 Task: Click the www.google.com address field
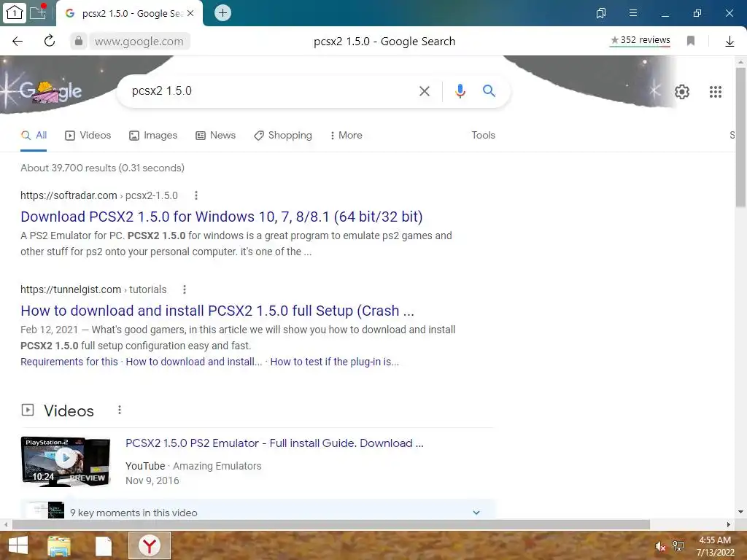click(x=139, y=42)
